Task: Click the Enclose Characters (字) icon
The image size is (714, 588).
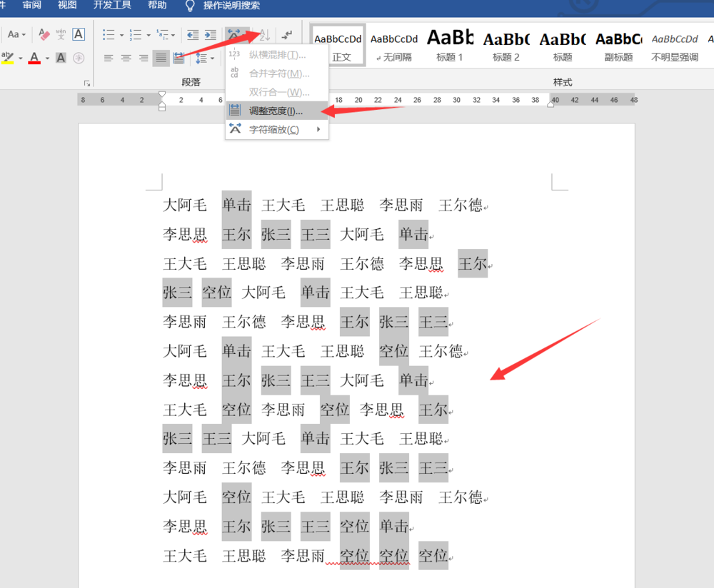Action: pos(79,58)
